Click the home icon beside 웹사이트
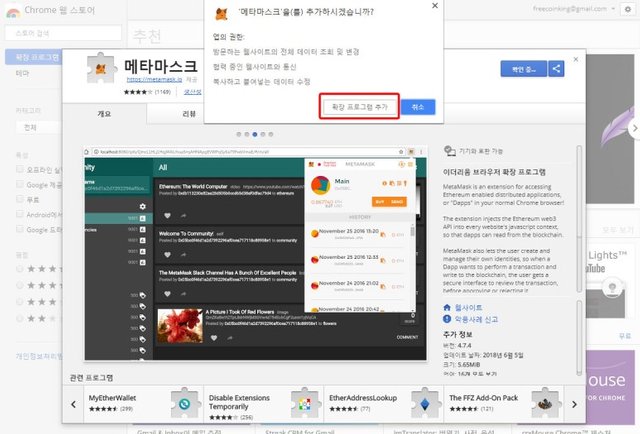The width and height of the screenshot is (640, 434). pyautogui.click(x=447, y=307)
